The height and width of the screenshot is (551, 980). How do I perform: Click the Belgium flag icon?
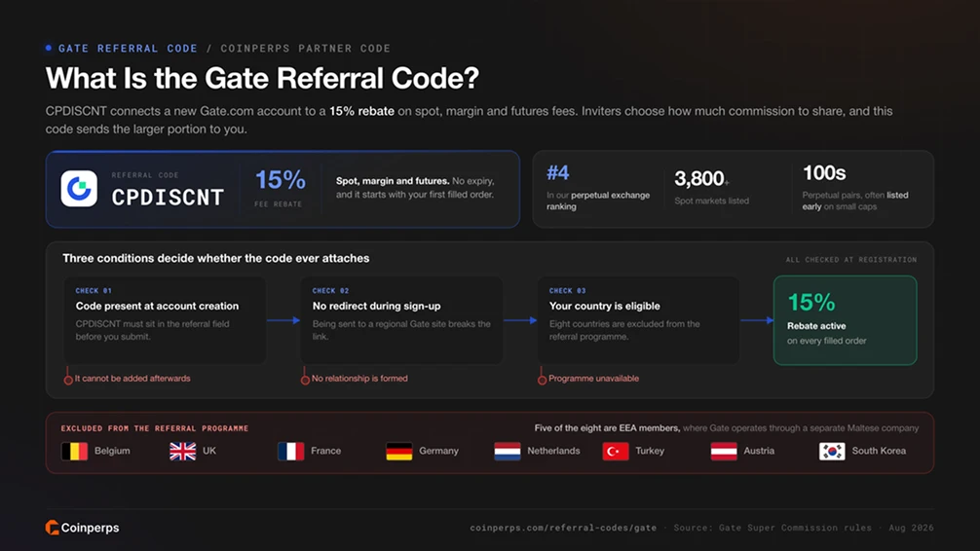point(74,451)
